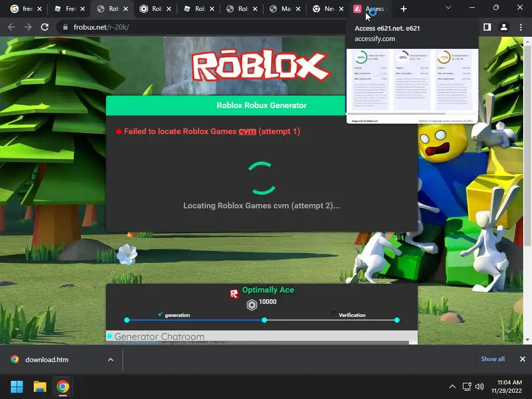Click the 'Locating Roblox Games cvm' status text
The width and height of the screenshot is (532, 399).
click(x=261, y=206)
